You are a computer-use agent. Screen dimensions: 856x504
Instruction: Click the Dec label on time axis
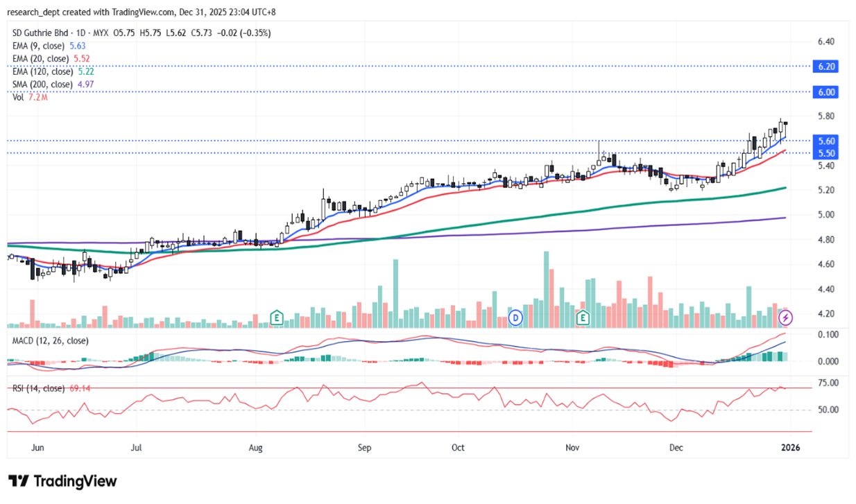(x=676, y=447)
